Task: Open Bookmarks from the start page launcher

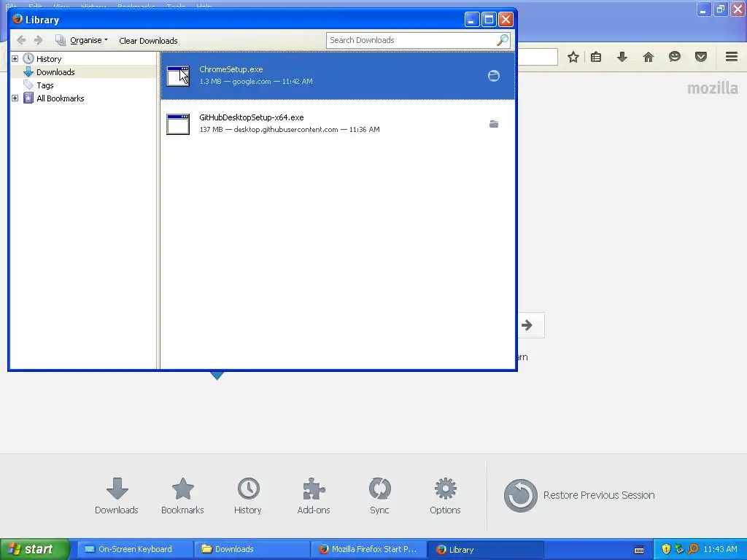Action: pos(182,496)
